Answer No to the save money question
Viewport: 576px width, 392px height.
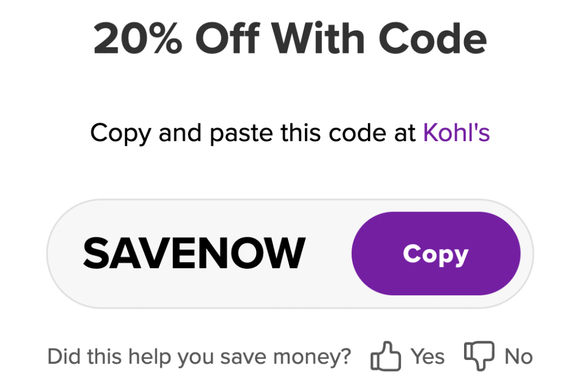coord(519,357)
